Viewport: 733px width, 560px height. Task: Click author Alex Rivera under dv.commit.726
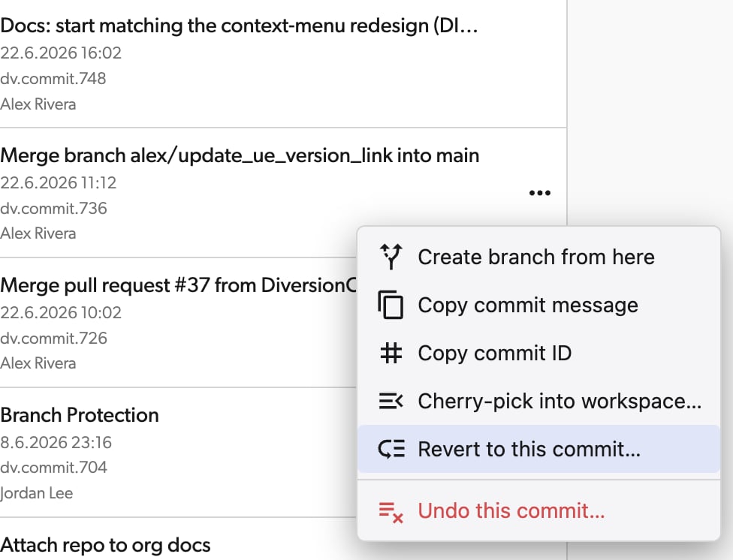38,363
